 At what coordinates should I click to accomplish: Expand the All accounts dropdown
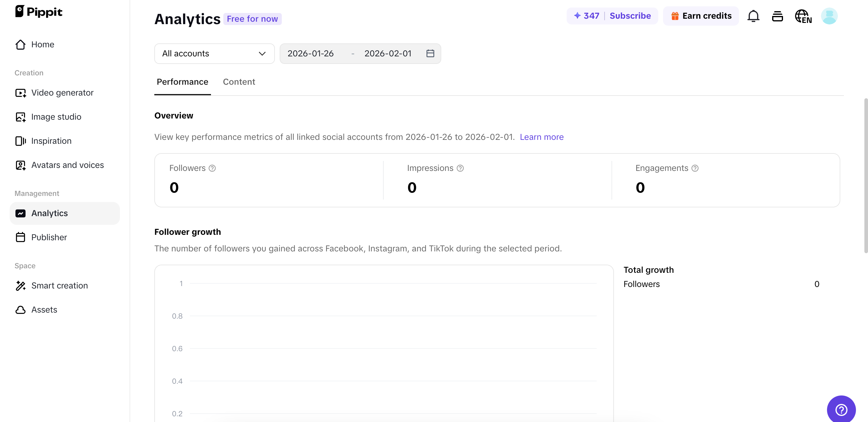[x=214, y=54]
